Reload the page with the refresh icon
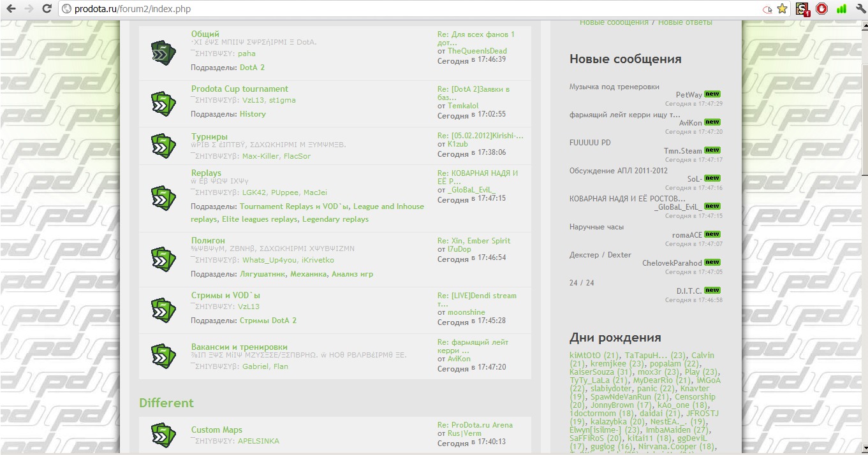This screenshot has width=868, height=455. point(47,9)
